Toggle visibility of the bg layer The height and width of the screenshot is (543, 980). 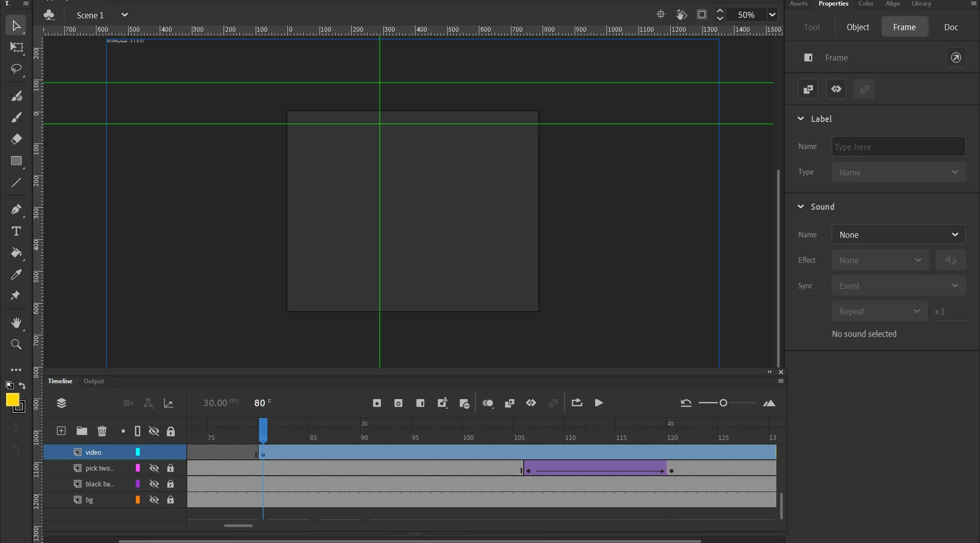[154, 500]
